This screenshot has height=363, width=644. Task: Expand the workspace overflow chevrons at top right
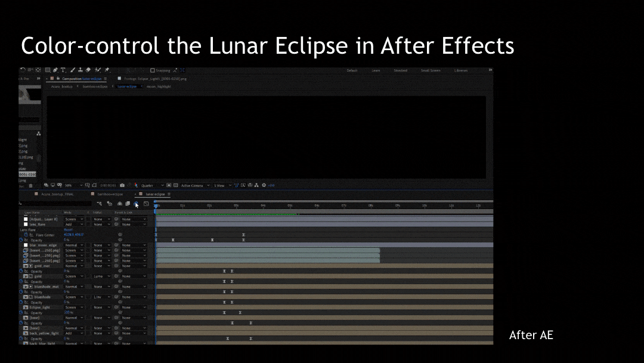click(490, 70)
